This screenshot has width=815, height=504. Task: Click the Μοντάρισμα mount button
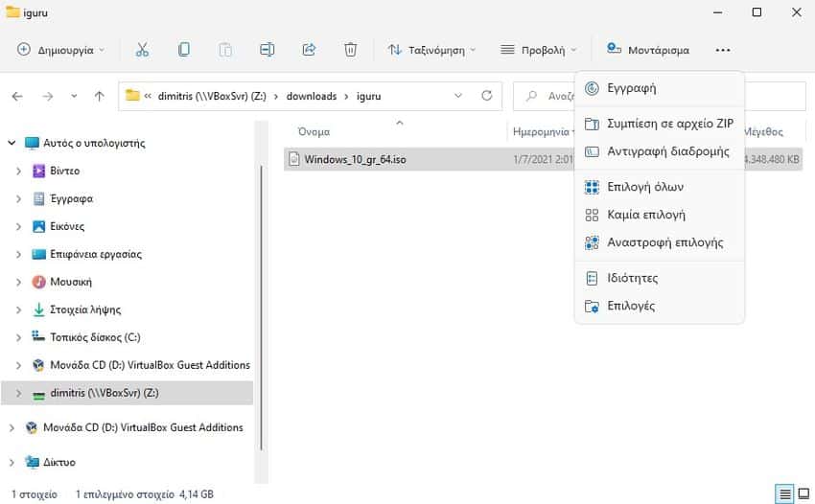pos(648,50)
